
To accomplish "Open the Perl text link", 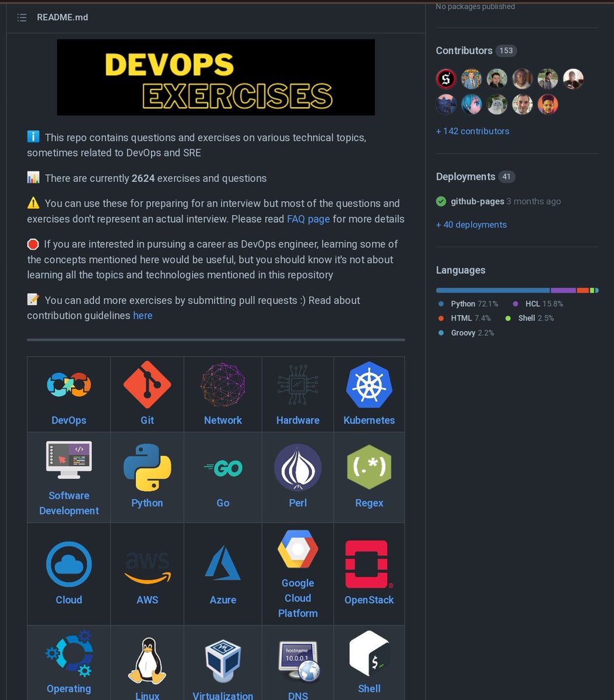I will point(298,503).
